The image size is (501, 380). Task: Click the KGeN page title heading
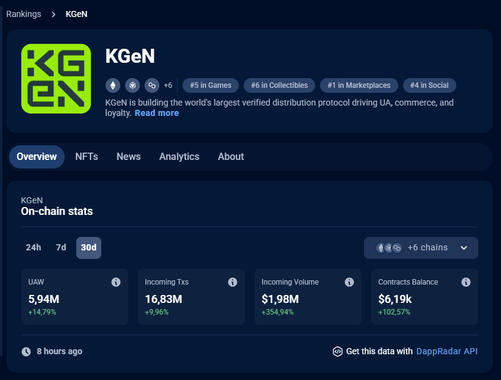[130, 56]
